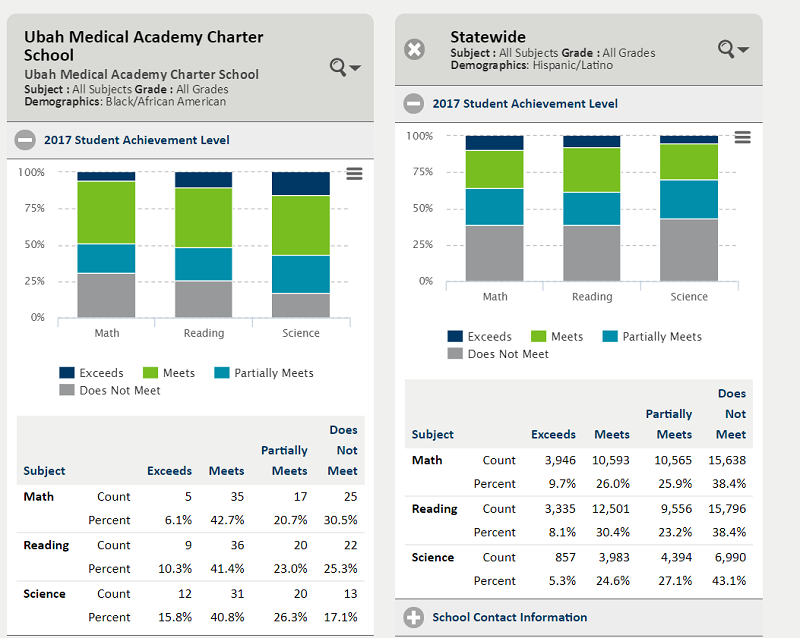Collapse Statewide 2017 Student Achievement Level section
The width and height of the screenshot is (800, 638).
tap(414, 104)
